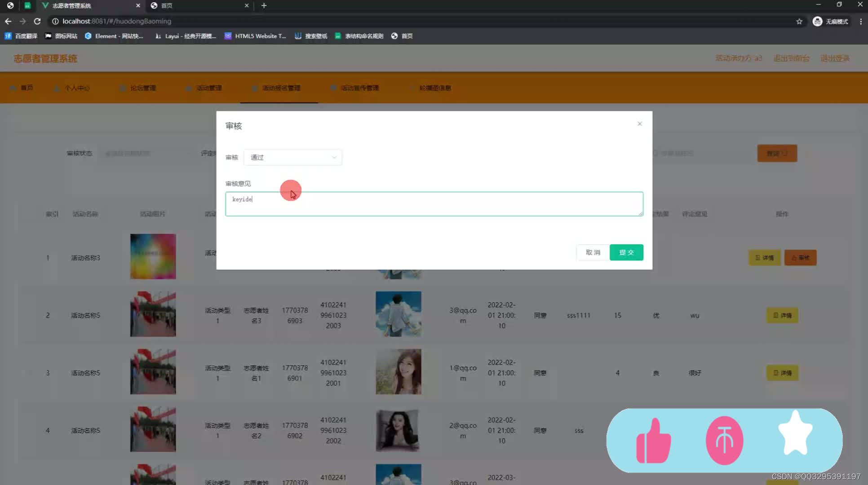This screenshot has width=868, height=485.
Task: Open the 审核 dropdown showing 通过
Action: [x=293, y=157]
